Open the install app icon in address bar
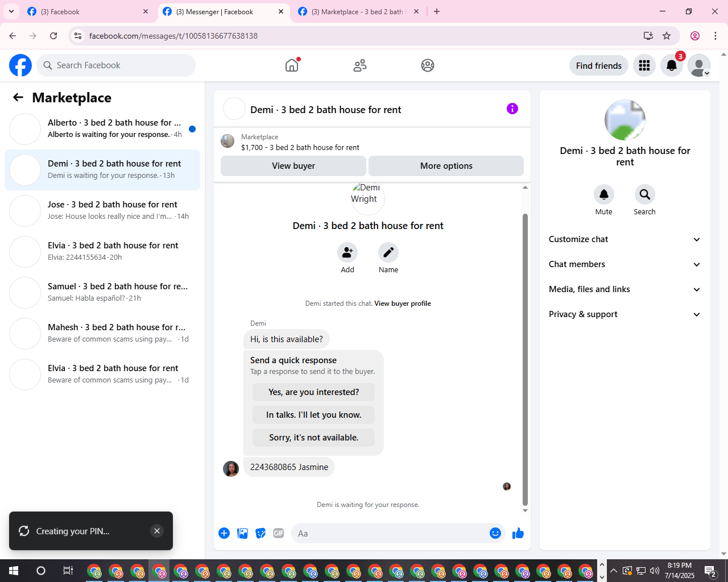This screenshot has width=728, height=582. (x=648, y=36)
